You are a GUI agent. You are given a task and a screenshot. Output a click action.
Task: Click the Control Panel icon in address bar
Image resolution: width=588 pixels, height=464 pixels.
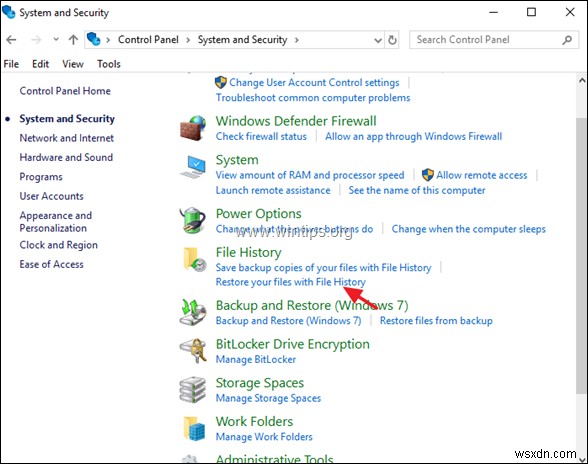94,39
